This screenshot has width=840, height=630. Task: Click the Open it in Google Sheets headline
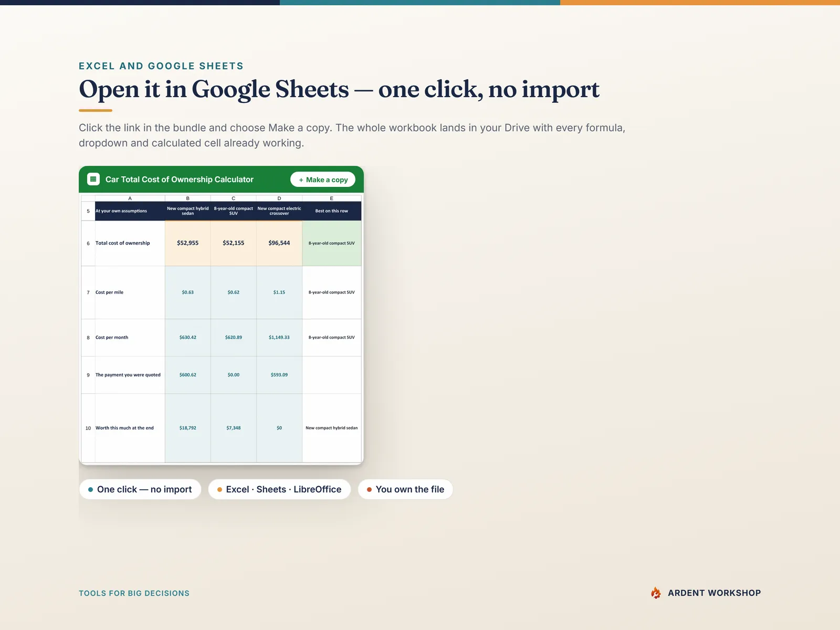click(339, 89)
